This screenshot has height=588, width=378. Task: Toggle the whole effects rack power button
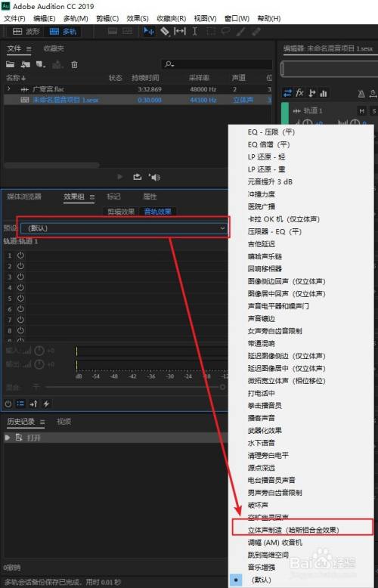[x=8, y=404]
